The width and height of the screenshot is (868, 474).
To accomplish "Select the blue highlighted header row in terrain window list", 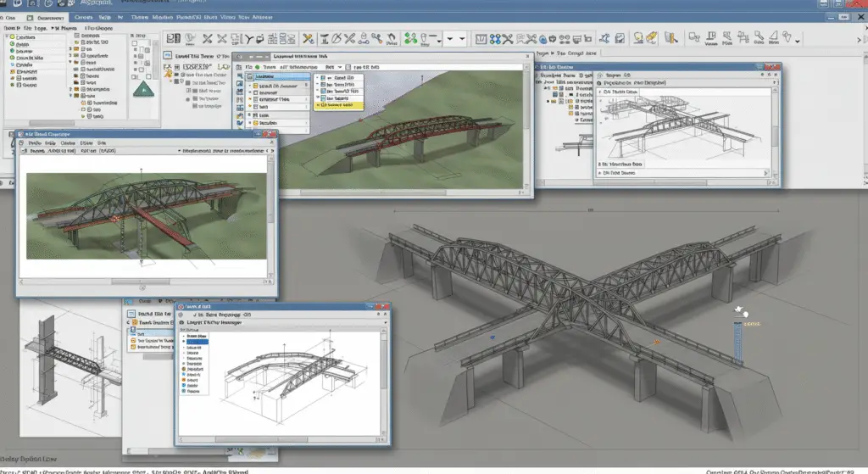I will point(278,76).
